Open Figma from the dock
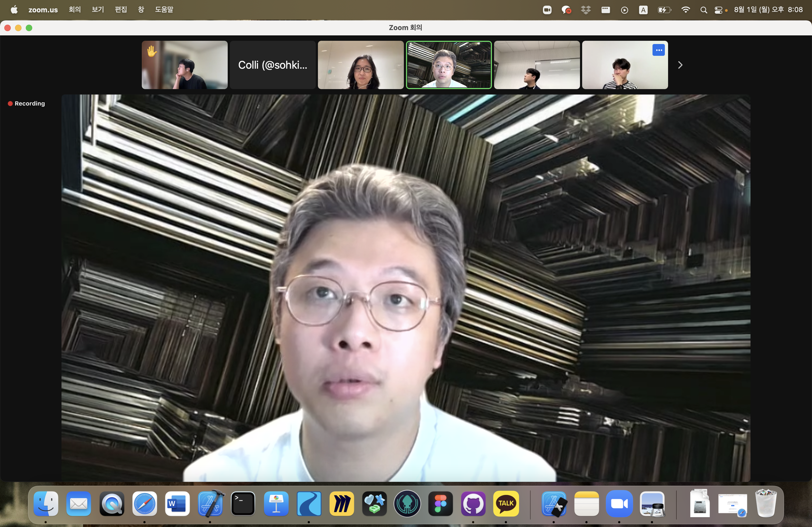This screenshot has width=812, height=527. coord(440,503)
